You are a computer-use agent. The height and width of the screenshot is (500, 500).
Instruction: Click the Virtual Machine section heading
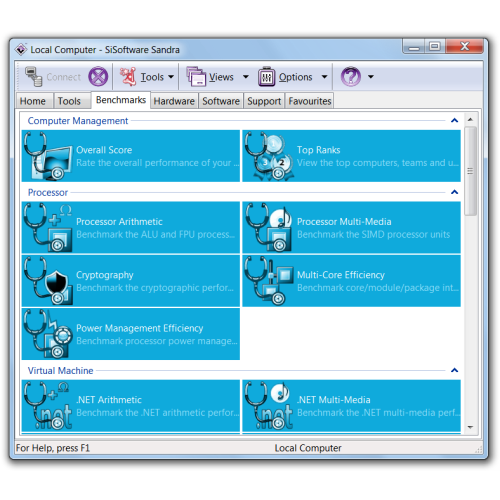pos(60,371)
